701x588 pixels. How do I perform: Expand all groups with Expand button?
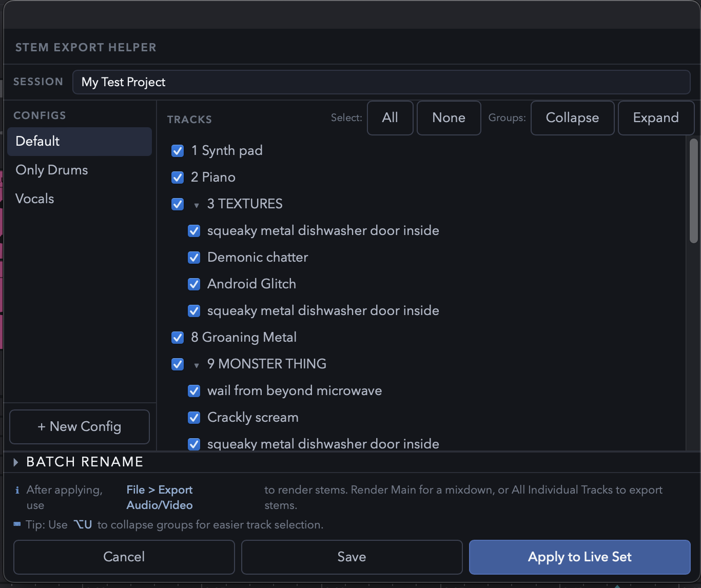coord(656,118)
